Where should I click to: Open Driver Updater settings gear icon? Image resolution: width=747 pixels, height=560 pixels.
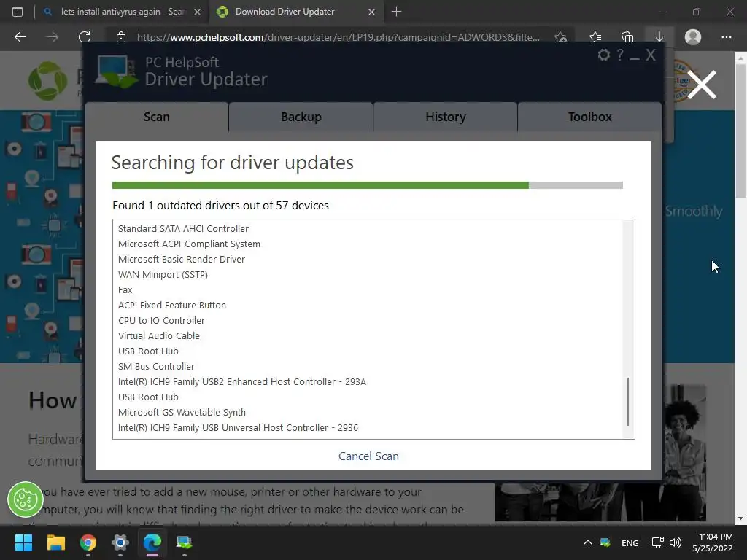click(603, 55)
